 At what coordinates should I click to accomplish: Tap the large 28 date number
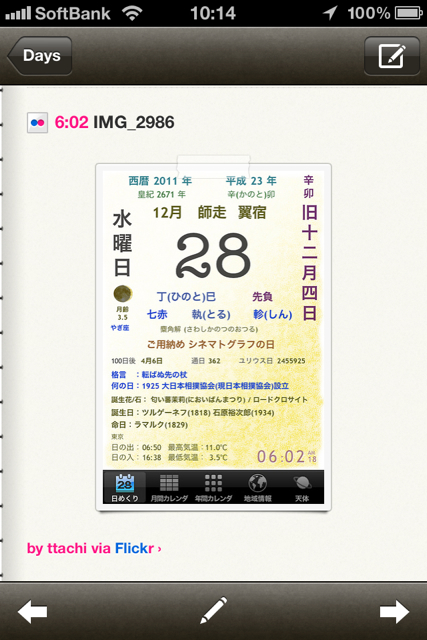point(213,256)
